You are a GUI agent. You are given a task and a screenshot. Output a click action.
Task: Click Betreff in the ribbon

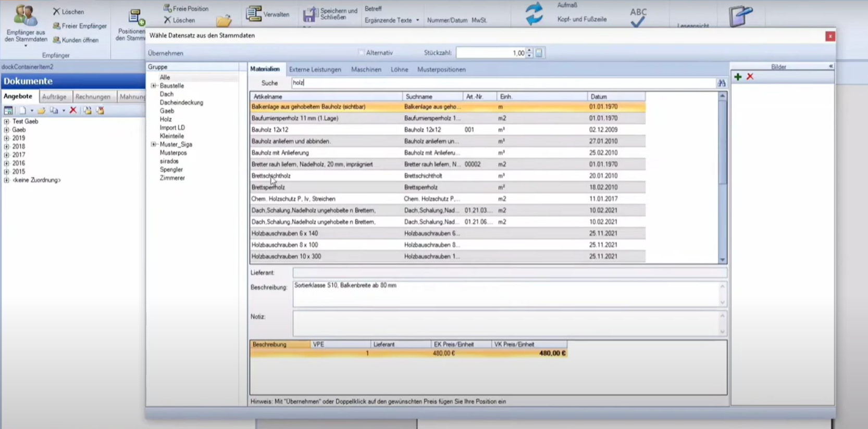pyautogui.click(x=373, y=9)
